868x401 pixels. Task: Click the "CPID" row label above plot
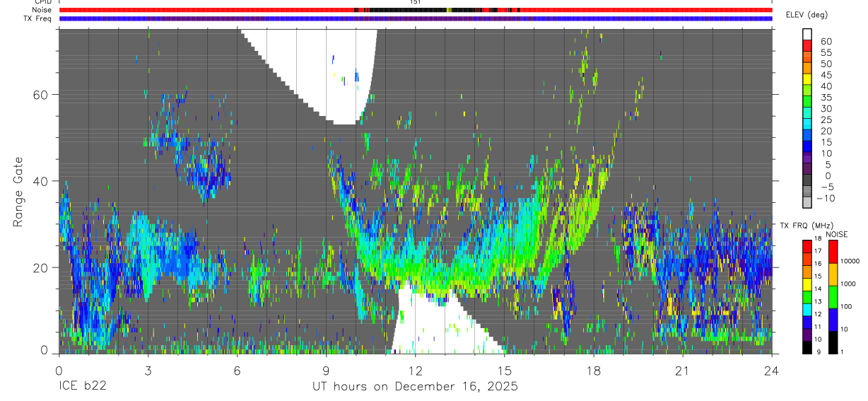tap(42, 2)
